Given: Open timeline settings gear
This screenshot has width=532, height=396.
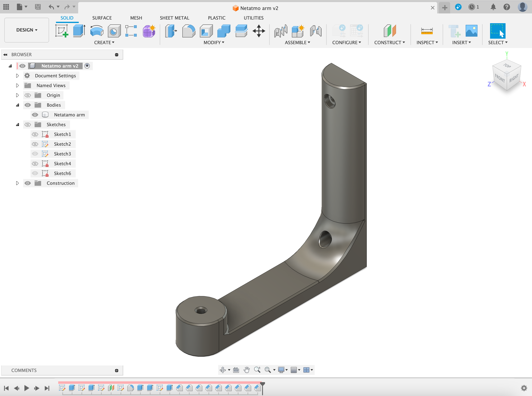Looking at the screenshot, I should click(524, 388).
